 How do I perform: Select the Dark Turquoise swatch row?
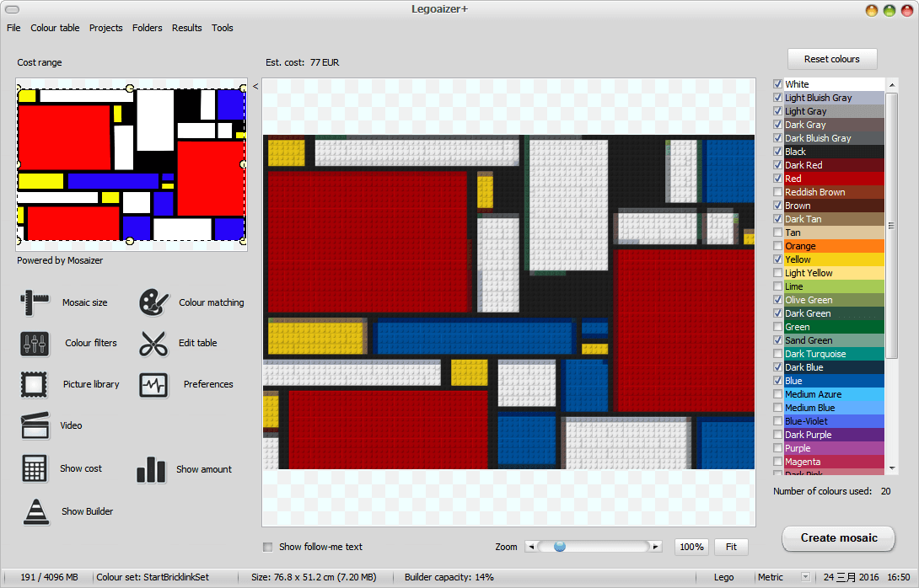point(834,354)
